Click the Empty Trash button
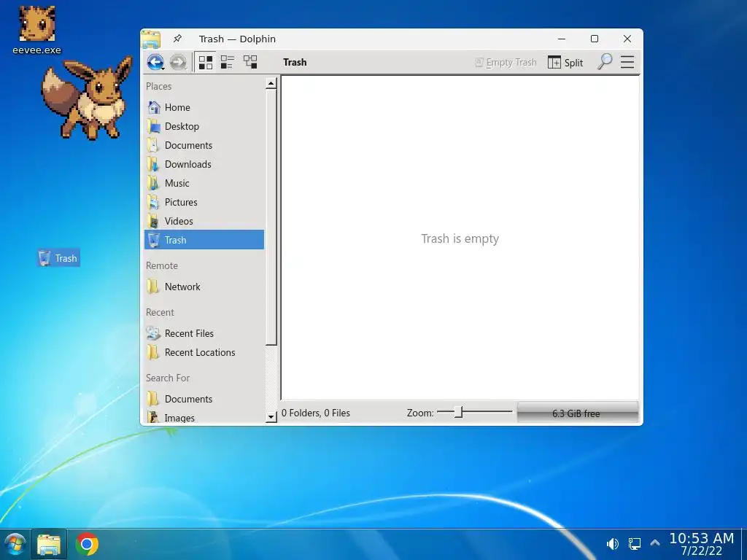 click(506, 63)
